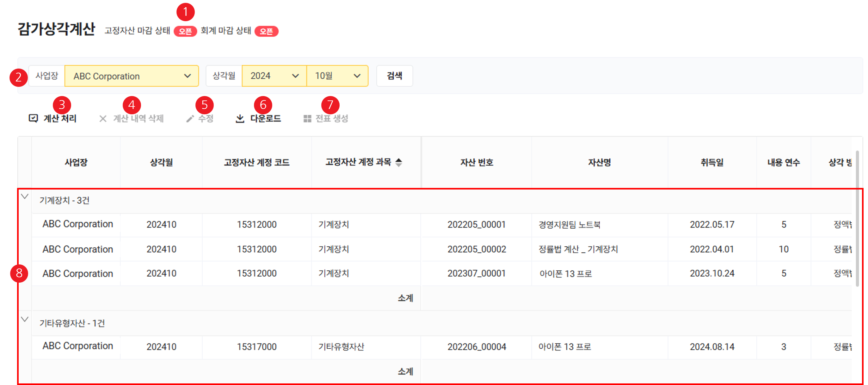
Task: Click the 다운로드 download arrow icon
Action: pyautogui.click(x=240, y=118)
